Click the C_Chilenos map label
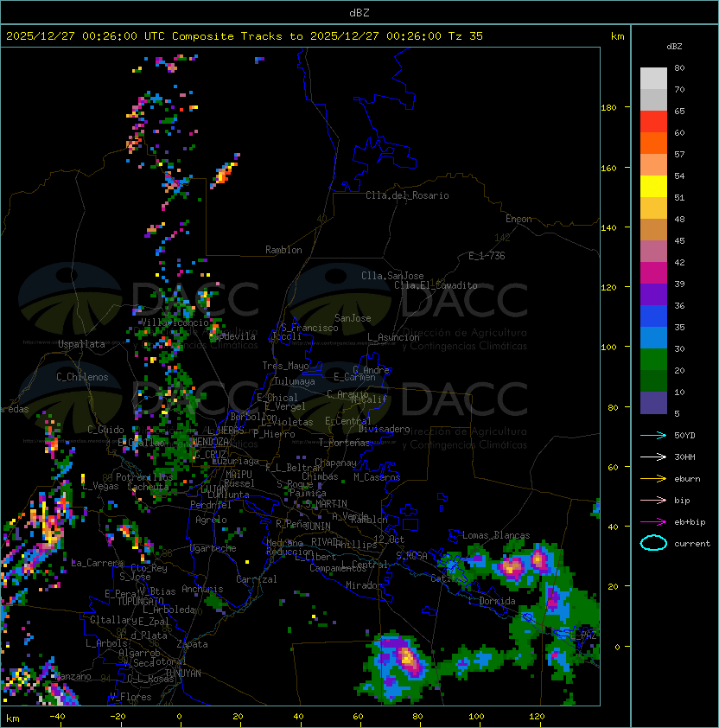 pyautogui.click(x=82, y=377)
